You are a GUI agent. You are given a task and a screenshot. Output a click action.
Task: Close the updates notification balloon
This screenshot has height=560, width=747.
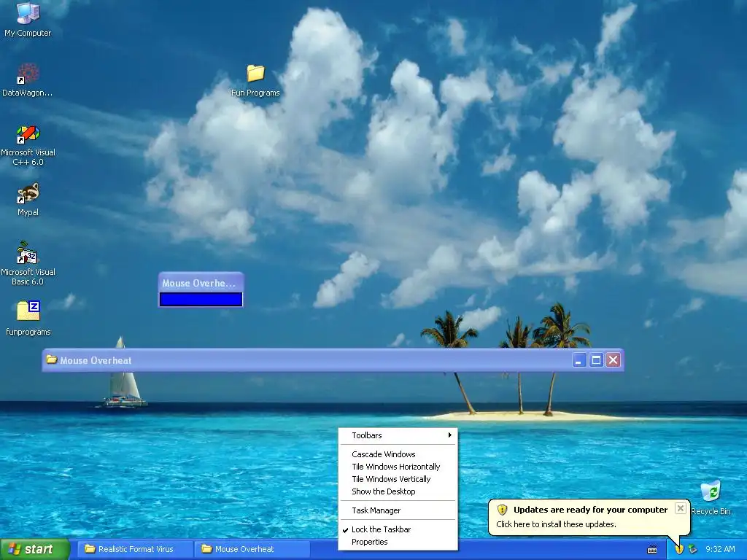681,508
